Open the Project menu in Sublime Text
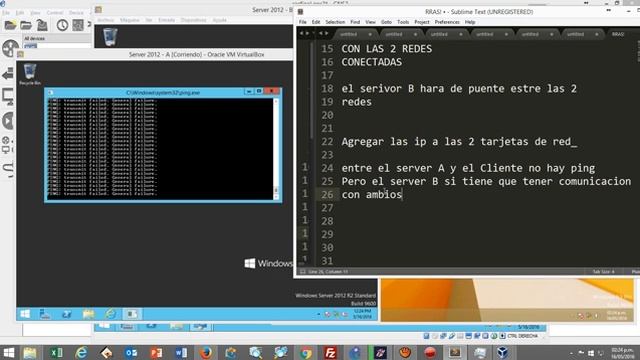The width and height of the screenshot is (640, 360). pyautogui.click(x=422, y=22)
